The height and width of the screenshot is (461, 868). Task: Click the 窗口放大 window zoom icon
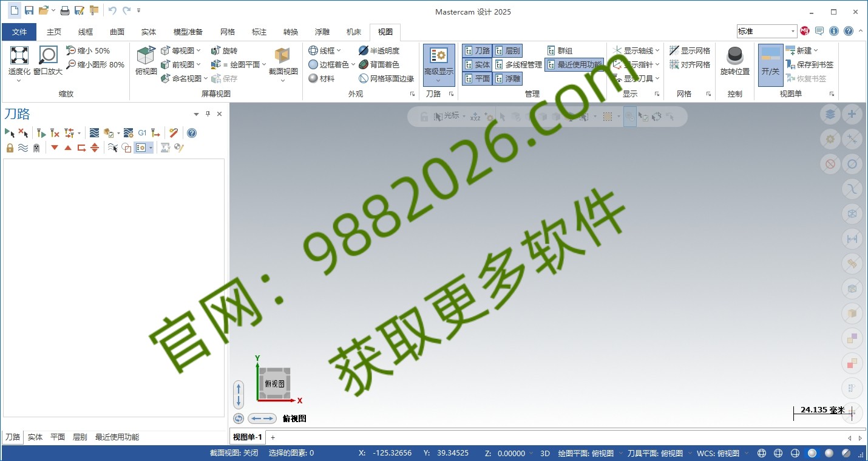tap(48, 55)
